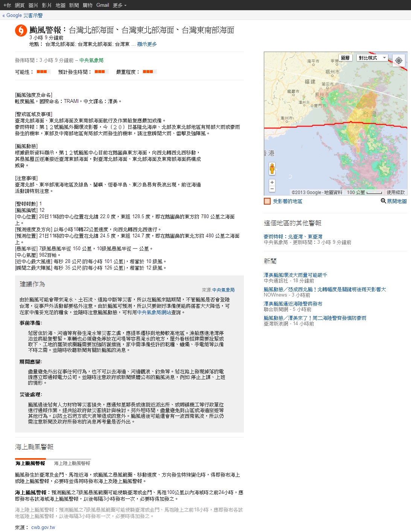Open Gmail from the top bar
The width and height of the screenshot is (411, 532).
coord(102,5)
